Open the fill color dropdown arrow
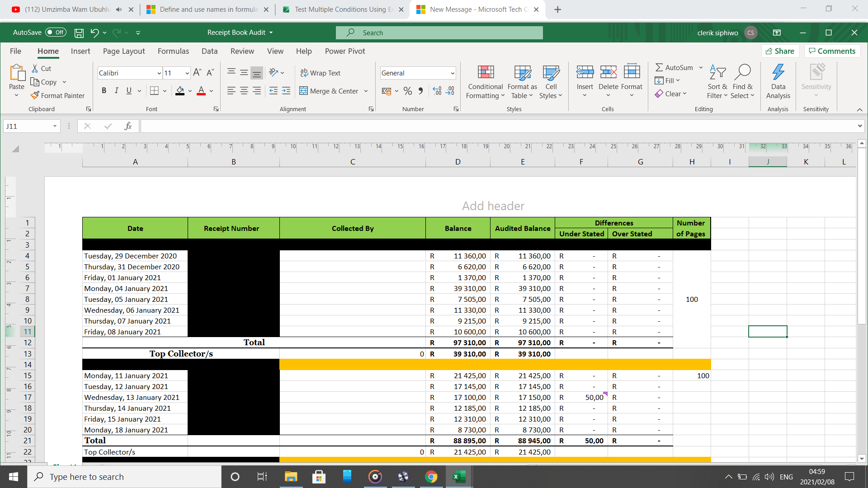This screenshot has height=488, width=868. click(190, 90)
